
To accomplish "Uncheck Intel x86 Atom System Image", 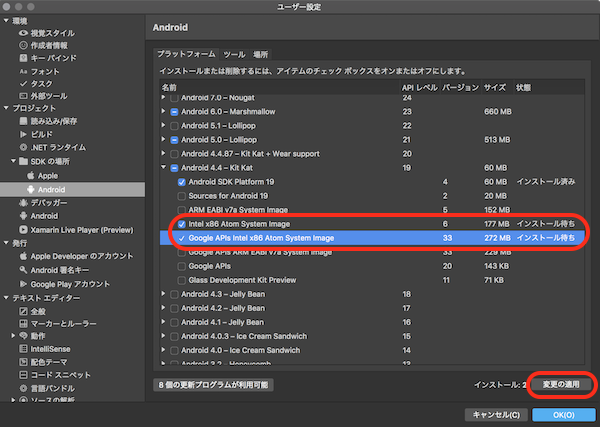I will coord(182,224).
